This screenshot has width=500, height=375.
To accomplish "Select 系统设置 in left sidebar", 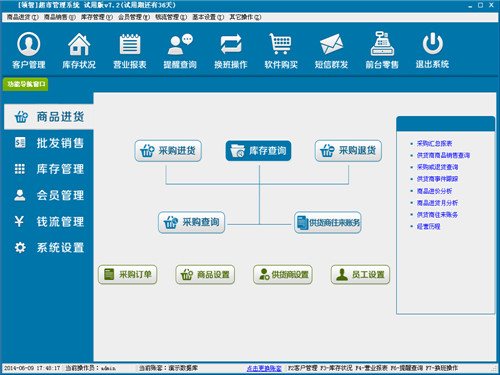I will tap(49, 247).
